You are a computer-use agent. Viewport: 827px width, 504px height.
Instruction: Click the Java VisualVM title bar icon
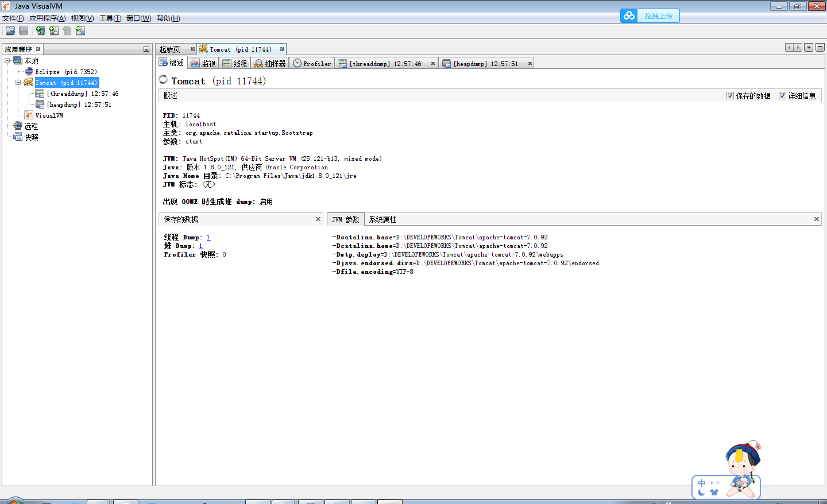click(6, 6)
